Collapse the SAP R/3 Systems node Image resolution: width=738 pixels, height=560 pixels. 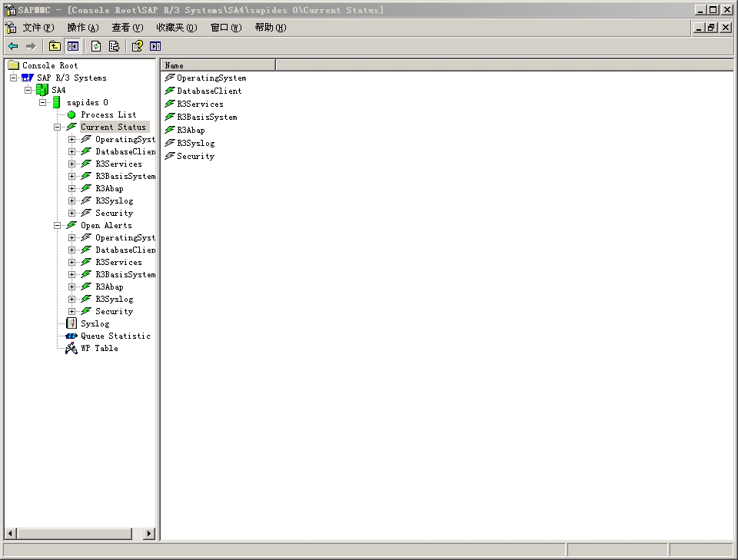click(x=14, y=78)
